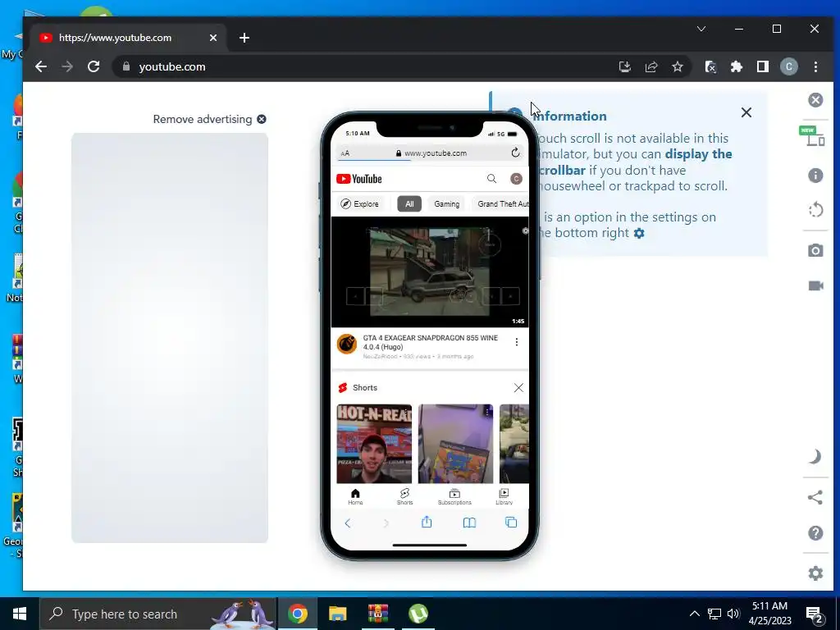Open the Extensions puzzle icon

pyautogui.click(x=737, y=66)
